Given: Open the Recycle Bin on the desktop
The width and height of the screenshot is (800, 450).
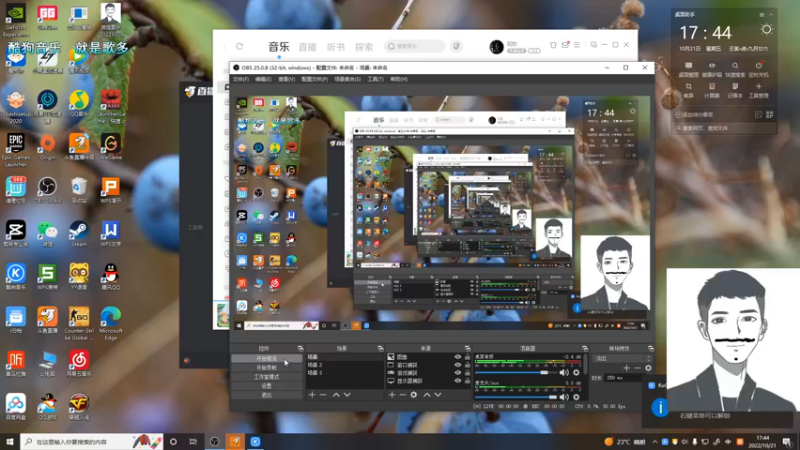Looking at the screenshot, I should [x=79, y=190].
